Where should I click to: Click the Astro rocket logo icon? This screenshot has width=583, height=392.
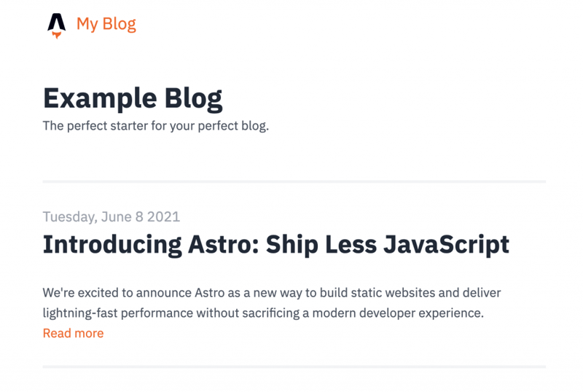click(56, 24)
